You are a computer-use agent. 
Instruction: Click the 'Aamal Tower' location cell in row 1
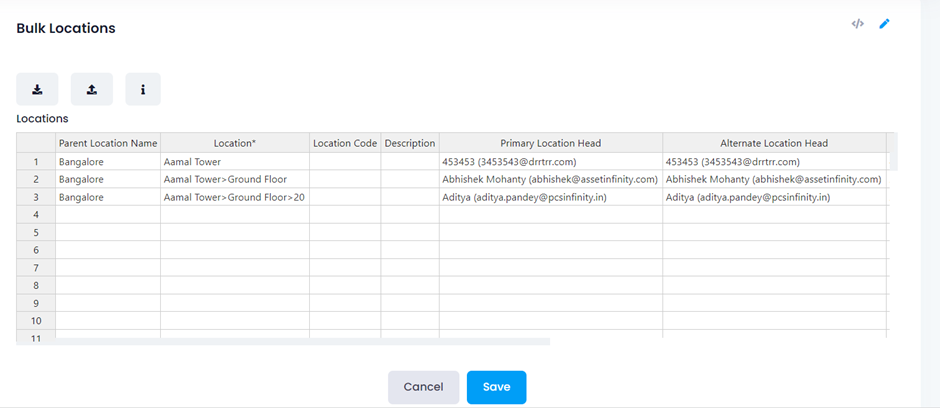pyautogui.click(x=235, y=162)
